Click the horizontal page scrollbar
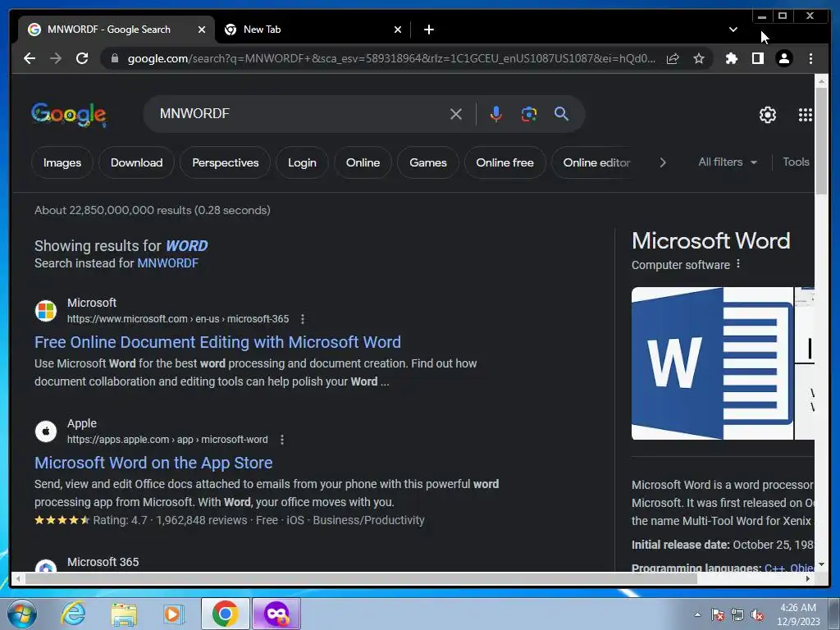The height and width of the screenshot is (630, 840). pyautogui.click(x=362, y=578)
